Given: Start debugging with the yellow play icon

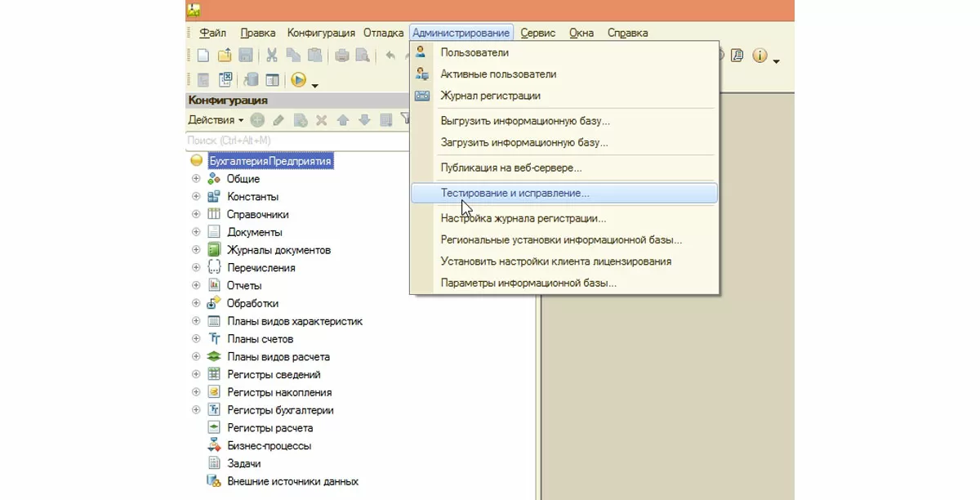Looking at the screenshot, I should pos(298,80).
